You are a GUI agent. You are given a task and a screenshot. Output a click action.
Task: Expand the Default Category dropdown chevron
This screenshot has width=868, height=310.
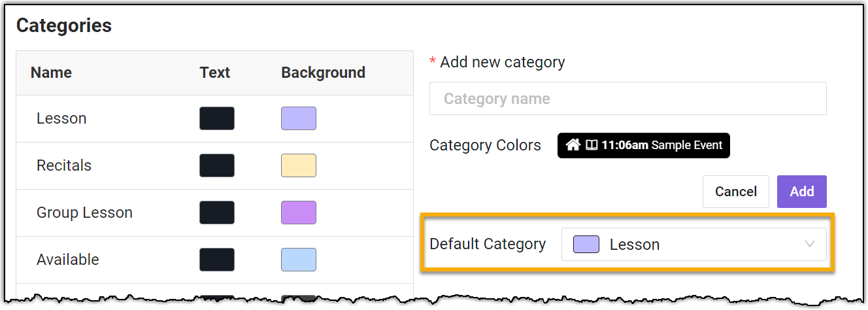point(809,245)
